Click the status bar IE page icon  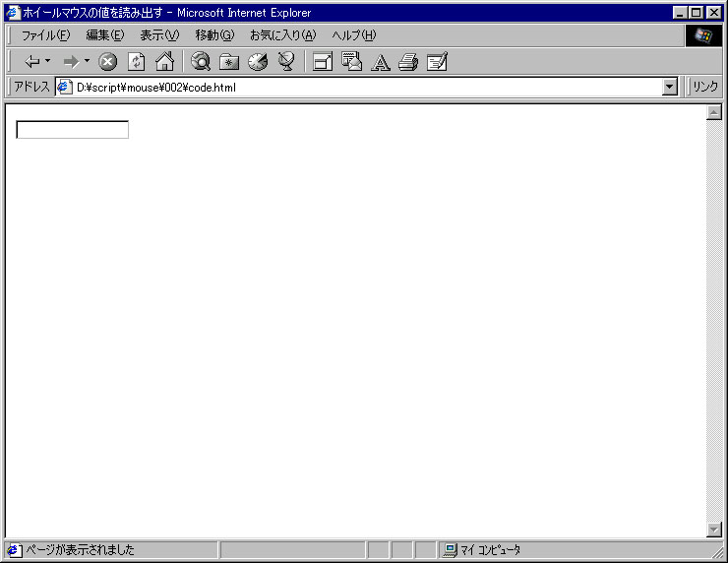14,550
